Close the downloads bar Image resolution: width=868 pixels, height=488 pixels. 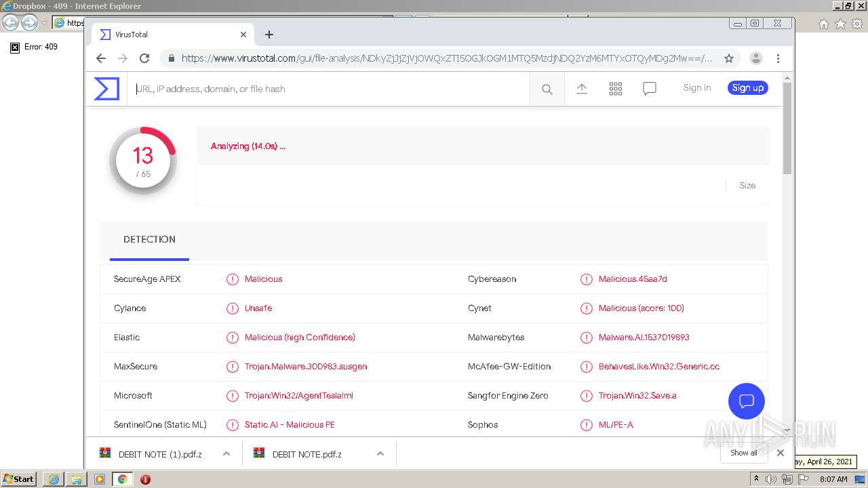tap(781, 453)
